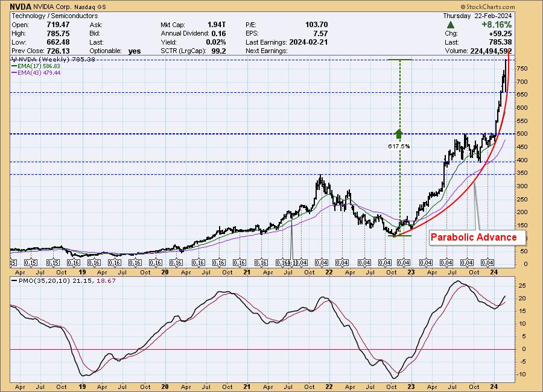Click the Technology / Semiconductors sector label
The height and width of the screenshot is (392, 543).
(55, 16)
